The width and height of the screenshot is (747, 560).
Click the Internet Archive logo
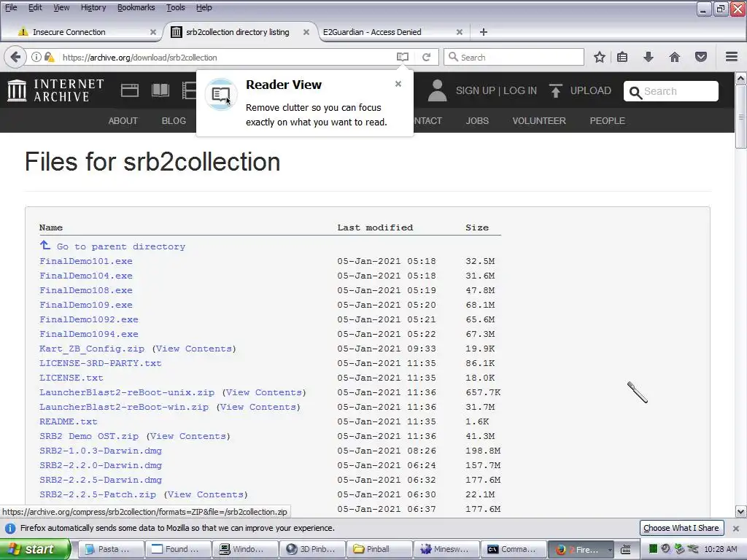[55, 90]
